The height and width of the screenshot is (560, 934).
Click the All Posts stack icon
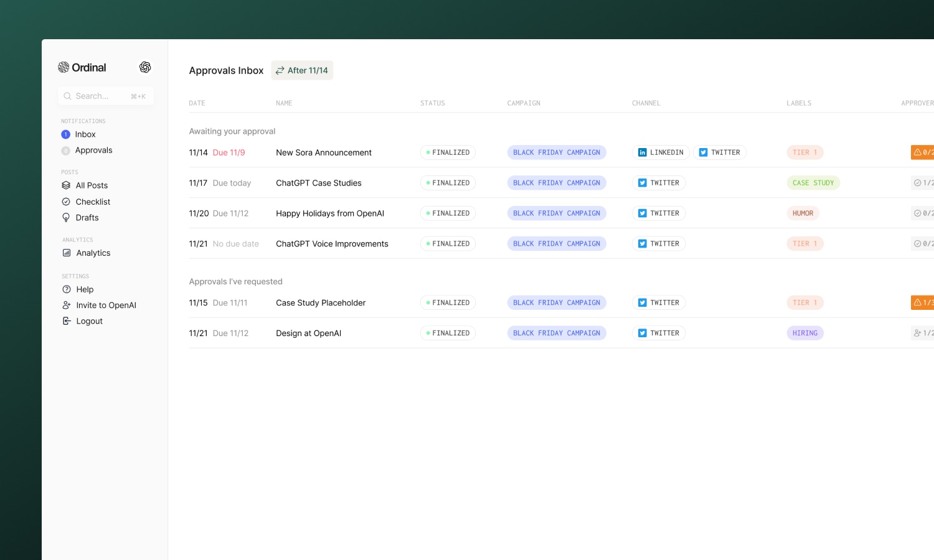(x=66, y=185)
